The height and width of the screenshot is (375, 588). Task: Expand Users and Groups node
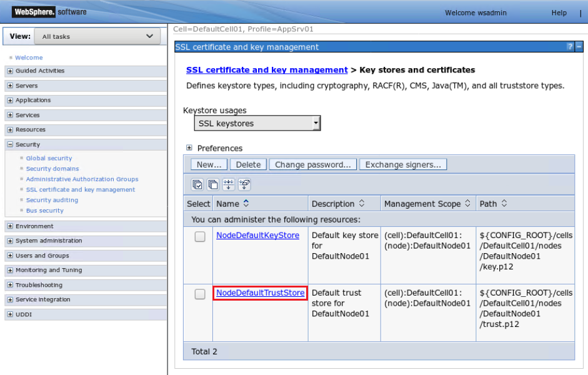tap(10, 256)
